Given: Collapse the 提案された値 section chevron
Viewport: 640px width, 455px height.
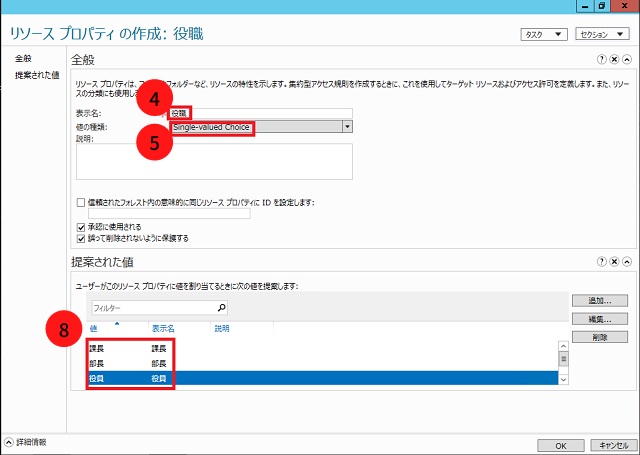Looking at the screenshot, I should [x=627, y=261].
